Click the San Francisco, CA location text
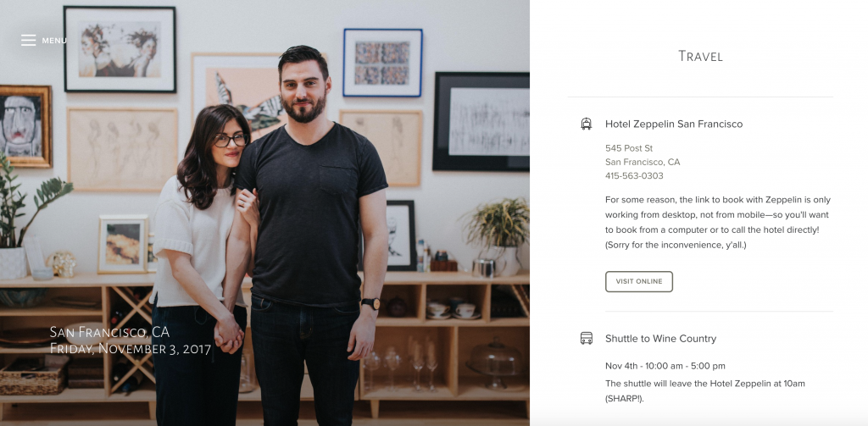The height and width of the screenshot is (426, 868). tap(109, 332)
